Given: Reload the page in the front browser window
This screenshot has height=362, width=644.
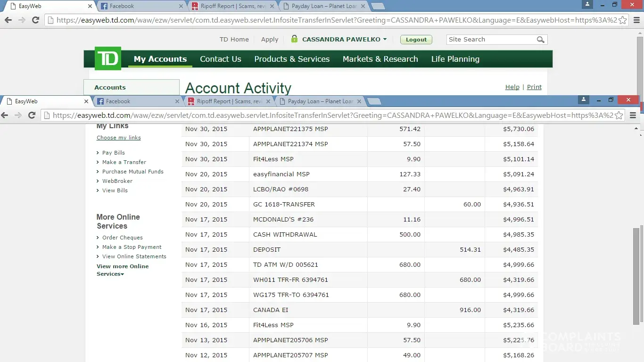Looking at the screenshot, I should tap(32, 115).
